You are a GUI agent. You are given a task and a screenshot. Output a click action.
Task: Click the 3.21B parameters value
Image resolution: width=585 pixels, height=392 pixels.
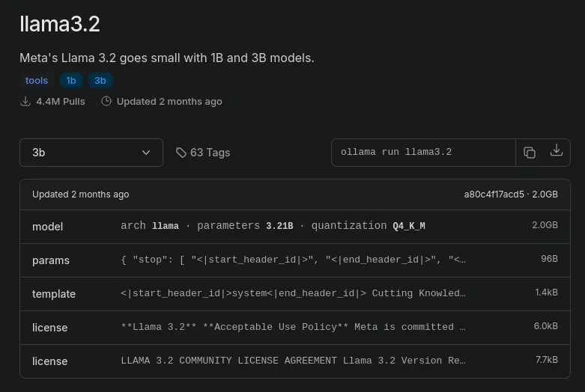(279, 226)
